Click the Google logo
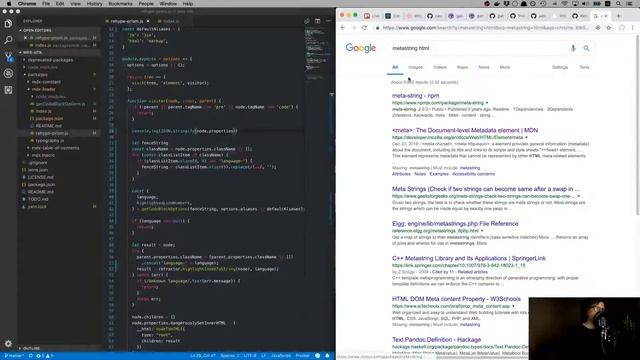Image resolution: width=640 pixels, height=360 pixels. pyautogui.click(x=361, y=48)
